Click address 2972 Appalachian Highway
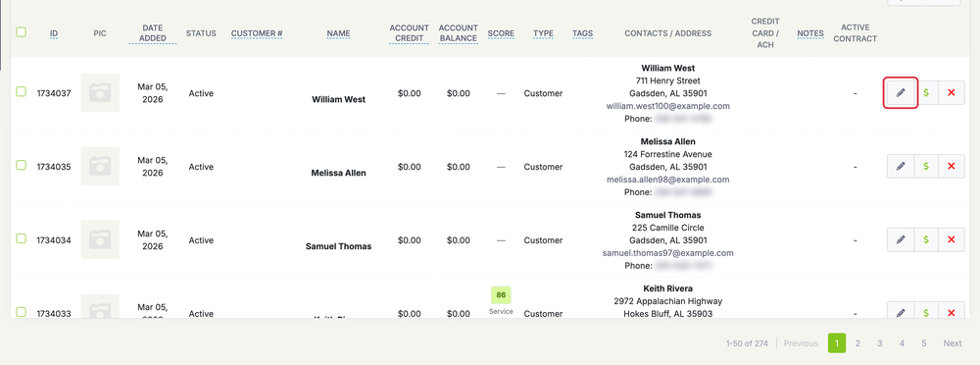 coord(667,301)
